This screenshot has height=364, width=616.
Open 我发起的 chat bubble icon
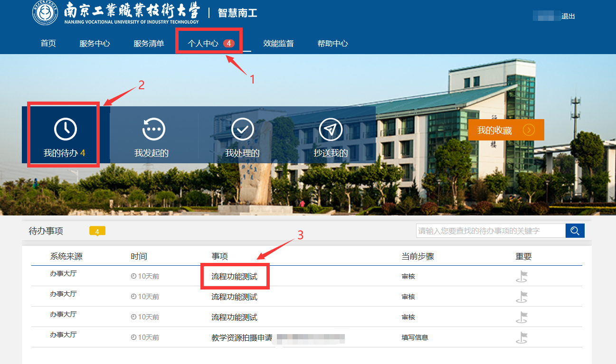(153, 130)
